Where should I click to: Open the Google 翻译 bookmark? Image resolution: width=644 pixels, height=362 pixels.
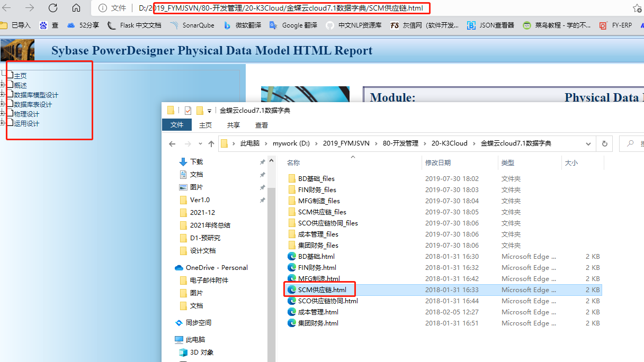pos(293,25)
